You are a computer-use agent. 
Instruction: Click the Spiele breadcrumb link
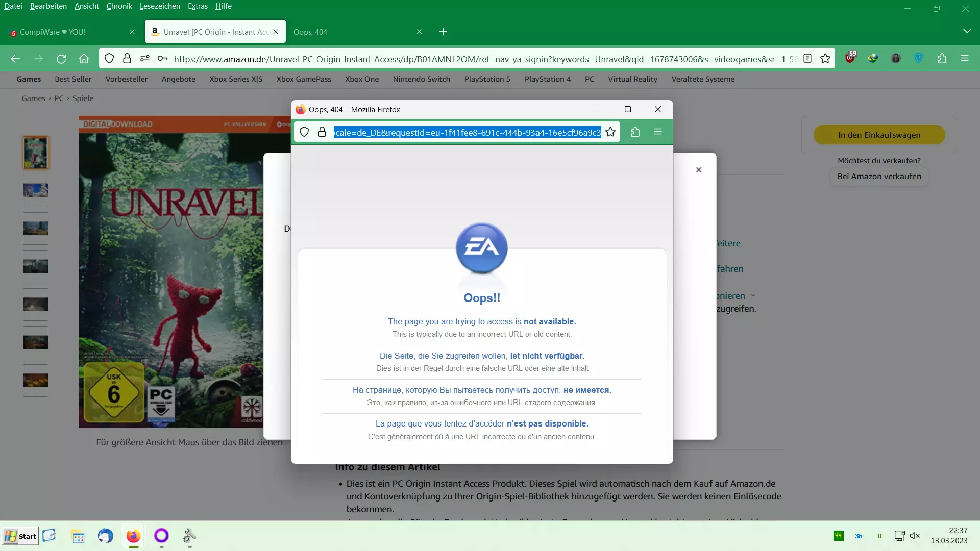83,98
